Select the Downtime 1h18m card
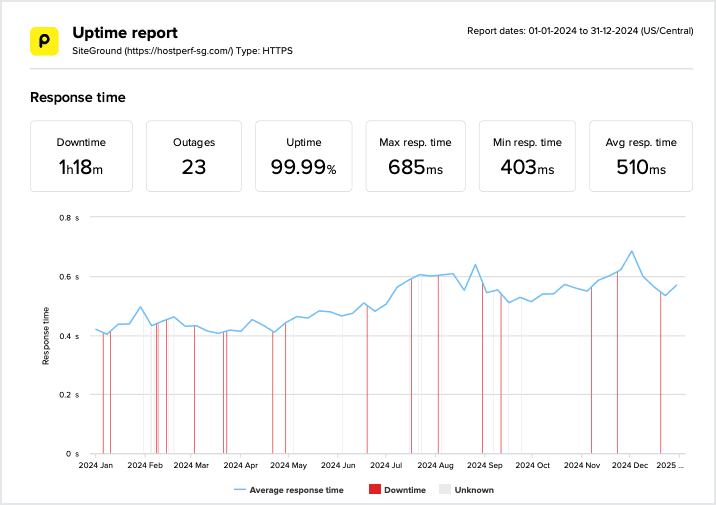Image resolution: width=716 pixels, height=505 pixels. (x=81, y=156)
